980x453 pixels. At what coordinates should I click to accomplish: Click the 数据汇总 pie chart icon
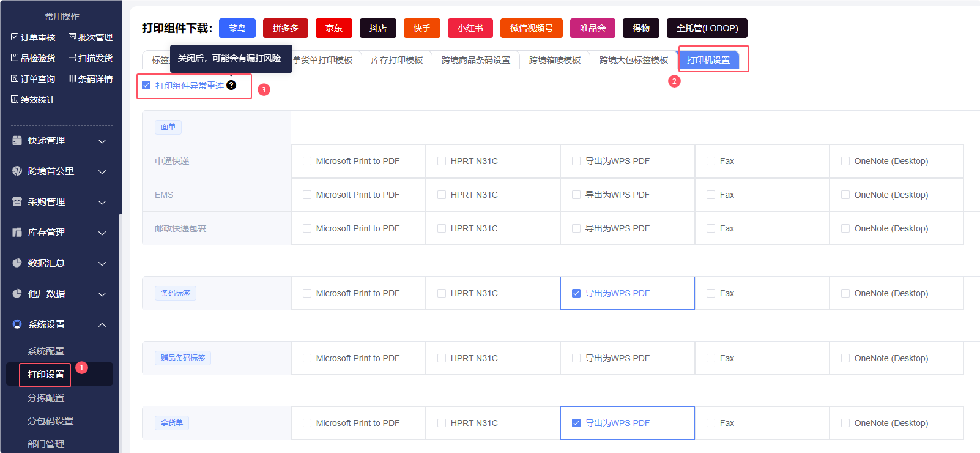(17, 263)
